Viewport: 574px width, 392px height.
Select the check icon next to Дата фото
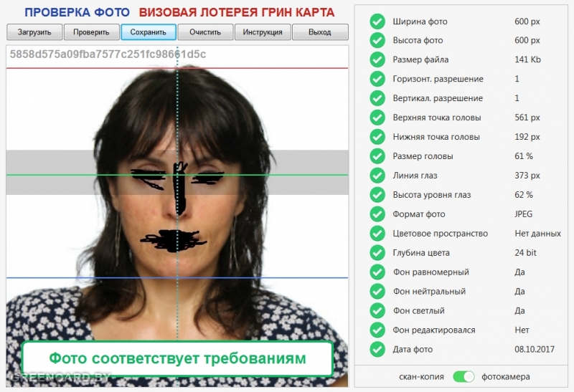pos(377,350)
